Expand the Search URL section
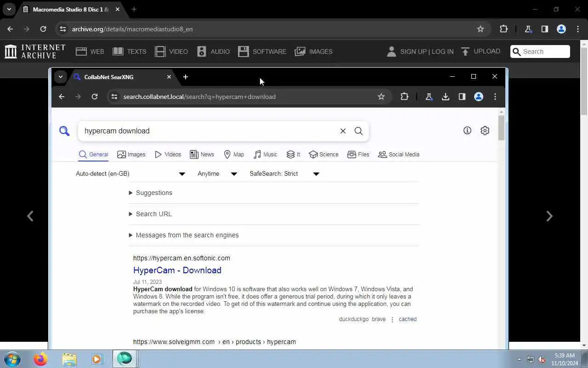Screen dimensions: 588x368 coord(151,214)
